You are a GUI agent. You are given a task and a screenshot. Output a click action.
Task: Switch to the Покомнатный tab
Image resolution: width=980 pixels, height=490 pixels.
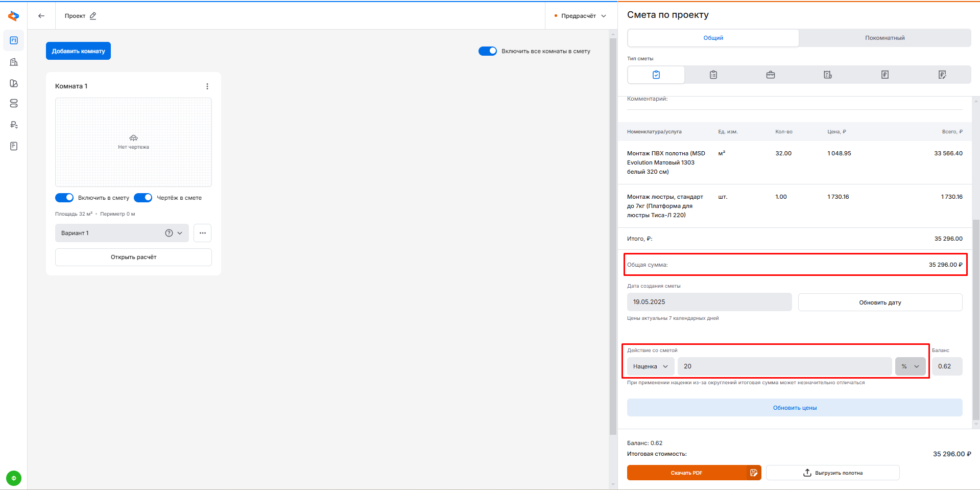885,38
